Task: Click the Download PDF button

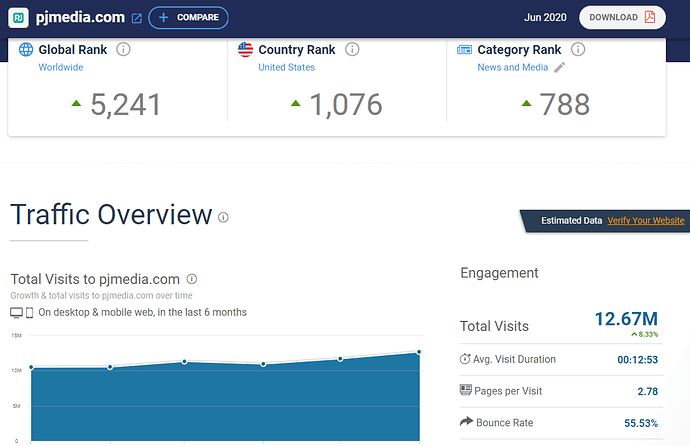Action: pos(622,18)
